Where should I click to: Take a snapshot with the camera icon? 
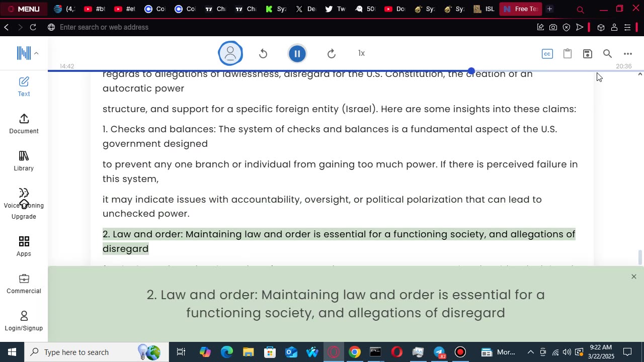(x=553, y=27)
